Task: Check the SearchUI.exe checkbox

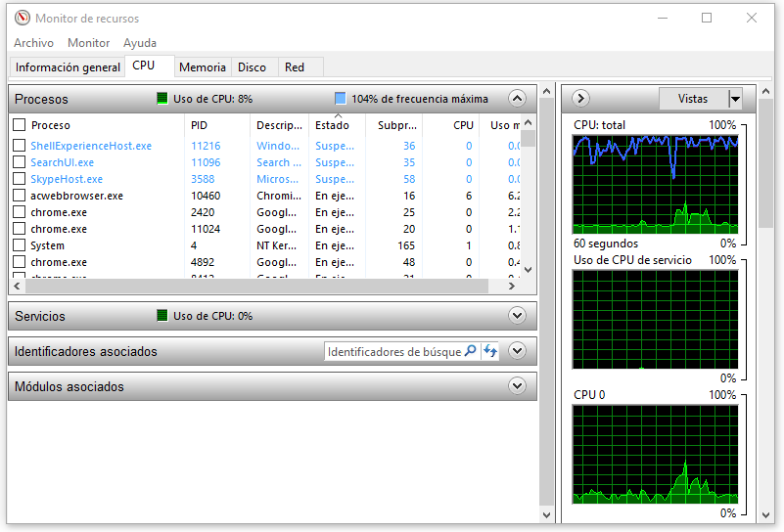Action: tap(19, 161)
